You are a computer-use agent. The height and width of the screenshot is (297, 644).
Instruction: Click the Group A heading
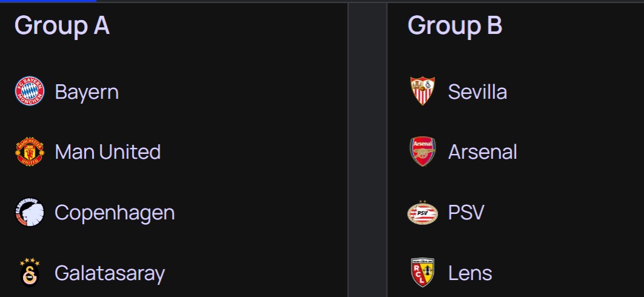point(62,25)
